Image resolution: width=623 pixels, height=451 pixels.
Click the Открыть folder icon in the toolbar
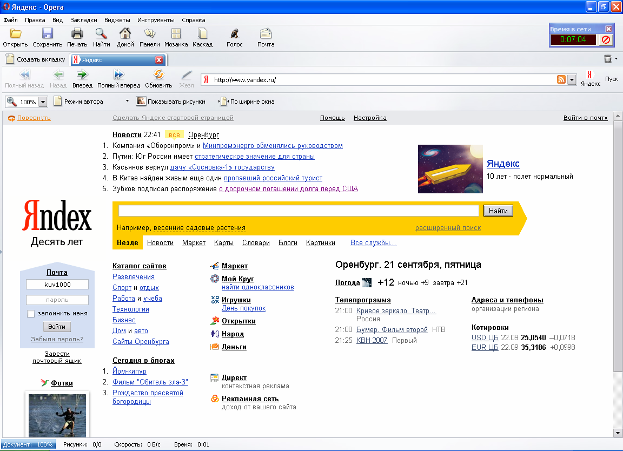coord(16,34)
